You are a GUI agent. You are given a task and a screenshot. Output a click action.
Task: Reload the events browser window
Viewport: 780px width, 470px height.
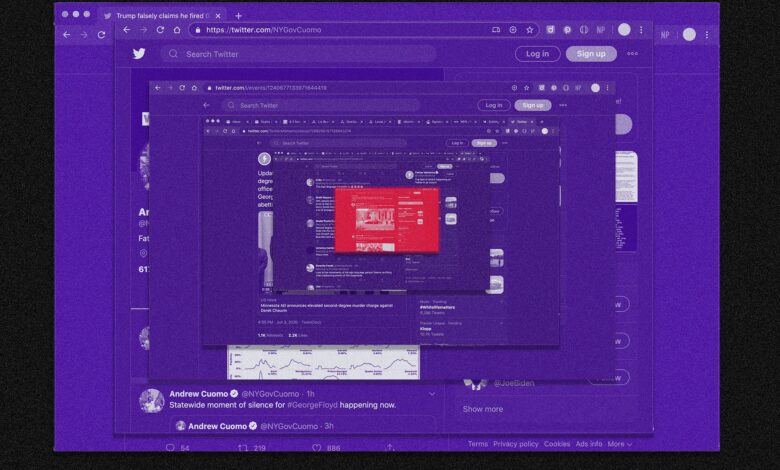coord(182,88)
